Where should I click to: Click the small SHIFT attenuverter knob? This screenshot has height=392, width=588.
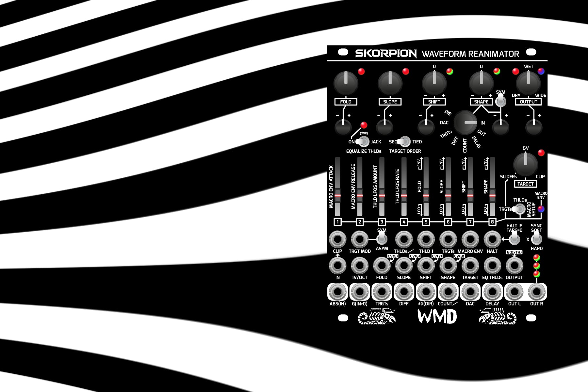(x=426, y=127)
